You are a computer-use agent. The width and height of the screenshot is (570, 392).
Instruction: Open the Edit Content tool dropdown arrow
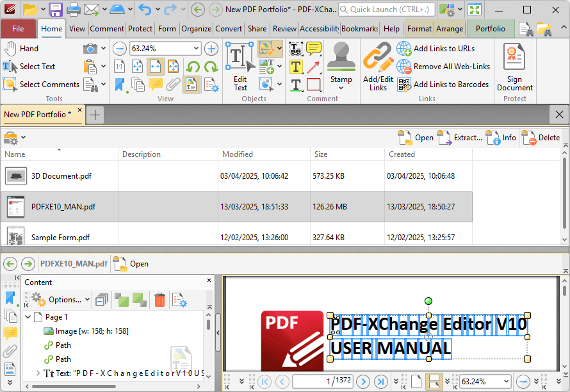(x=279, y=49)
